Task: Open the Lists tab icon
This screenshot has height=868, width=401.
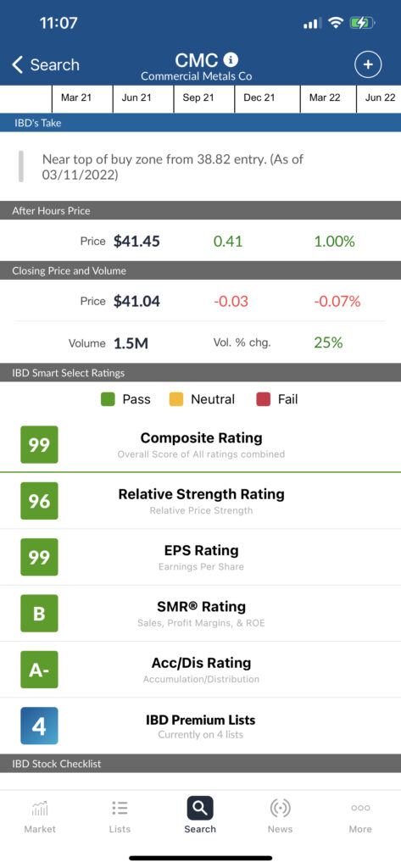Action: click(x=120, y=808)
